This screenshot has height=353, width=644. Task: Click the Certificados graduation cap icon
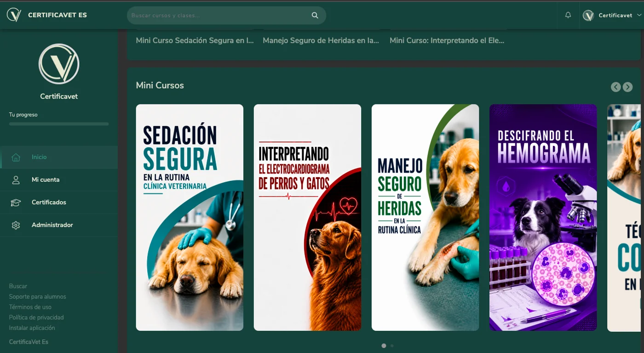pyautogui.click(x=16, y=203)
